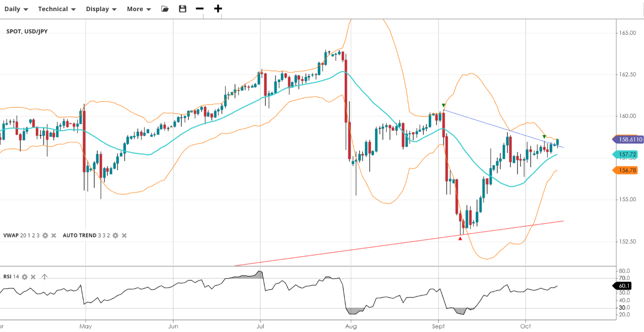Click the save floppy disk icon
Viewport: 644px width, 332px height.
coord(183,9)
